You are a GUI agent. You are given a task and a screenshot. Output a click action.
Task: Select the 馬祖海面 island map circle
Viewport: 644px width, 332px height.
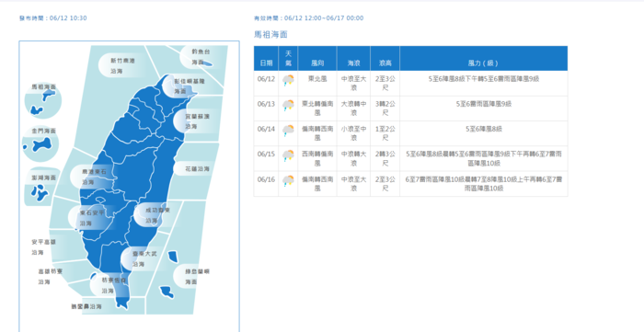43,100
